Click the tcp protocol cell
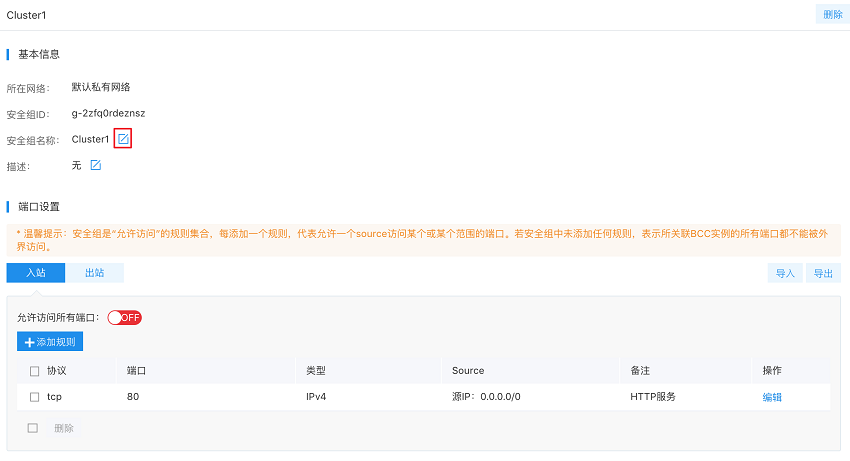The image size is (850, 461). 54,396
